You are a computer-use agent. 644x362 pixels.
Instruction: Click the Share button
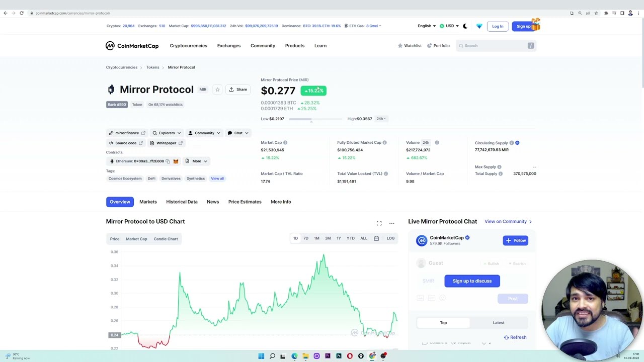238,89
